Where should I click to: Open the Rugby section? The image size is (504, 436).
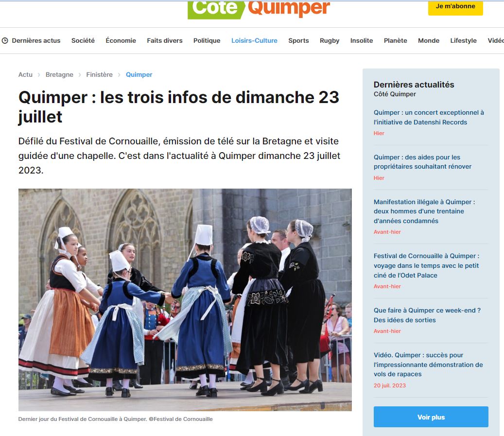[330, 40]
